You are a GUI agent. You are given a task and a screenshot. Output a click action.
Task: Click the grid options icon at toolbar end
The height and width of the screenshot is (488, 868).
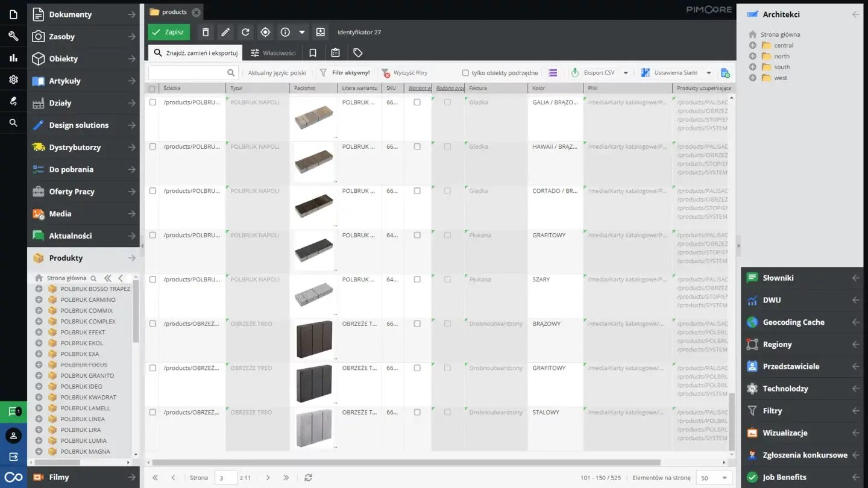coord(725,73)
